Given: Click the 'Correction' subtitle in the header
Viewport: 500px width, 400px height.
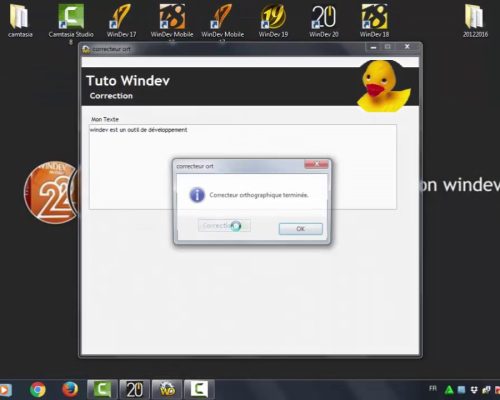Looking at the screenshot, I should [x=111, y=96].
